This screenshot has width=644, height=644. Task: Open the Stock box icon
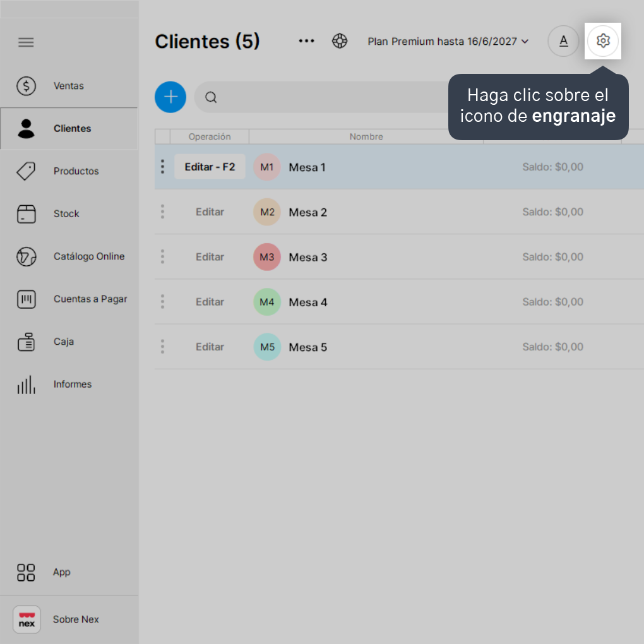tap(27, 213)
